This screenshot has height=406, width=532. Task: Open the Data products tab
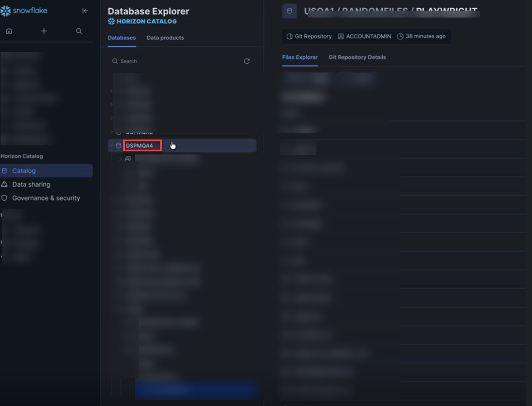click(x=165, y=38)
